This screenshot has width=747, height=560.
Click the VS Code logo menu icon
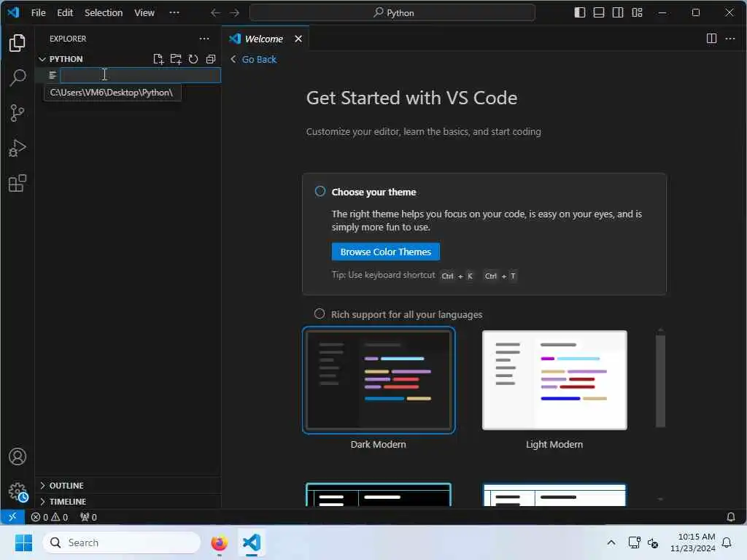click(x=13, y=12)
